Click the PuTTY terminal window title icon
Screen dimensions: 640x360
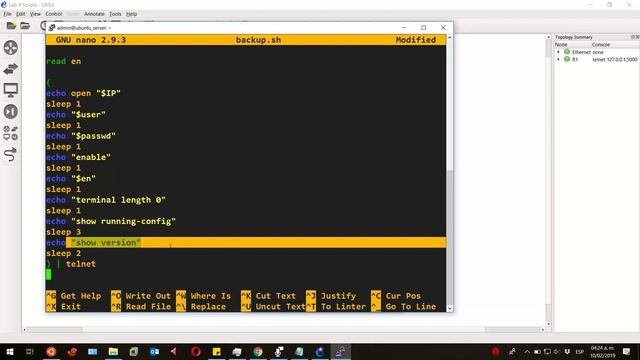(52, 28)
